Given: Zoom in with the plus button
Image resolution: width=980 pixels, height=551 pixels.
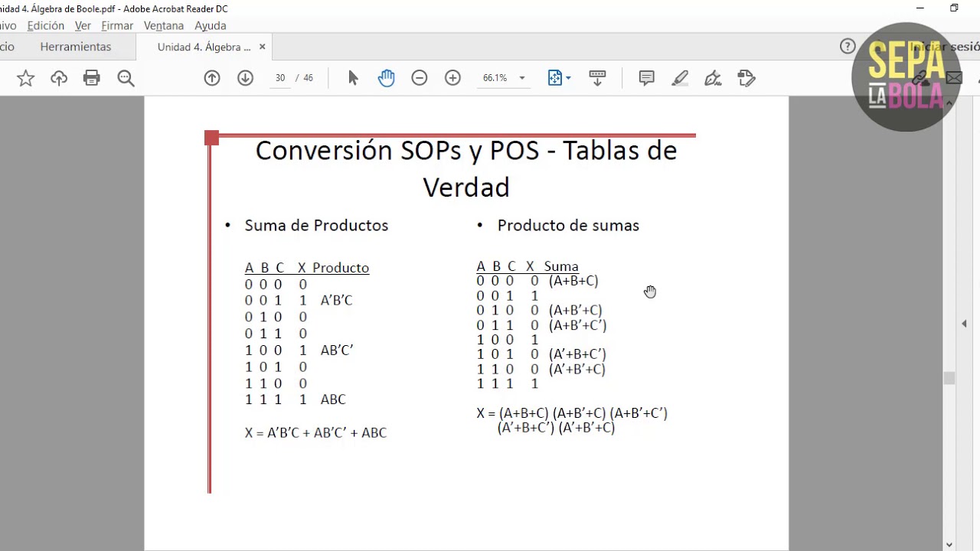Looking at the screenshot, I should pyautogui.click(x=452, y=78).
